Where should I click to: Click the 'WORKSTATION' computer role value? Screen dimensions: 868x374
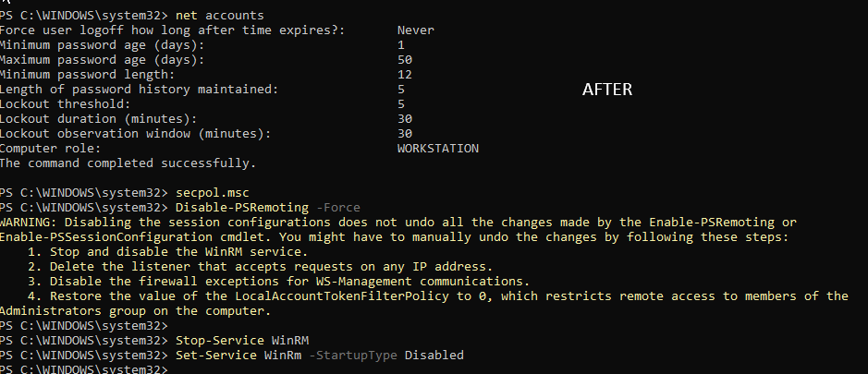click(437, 149)
